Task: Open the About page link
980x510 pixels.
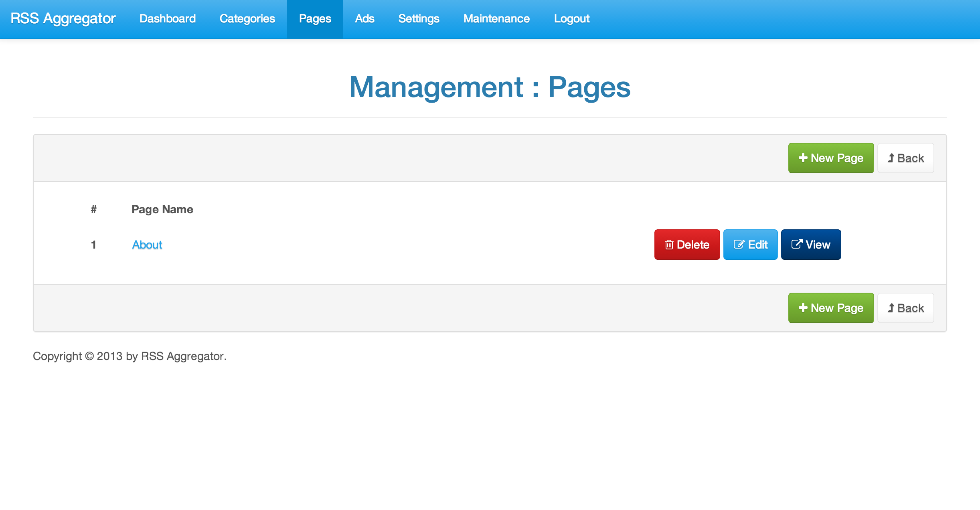Action: [x=147, y=245]
